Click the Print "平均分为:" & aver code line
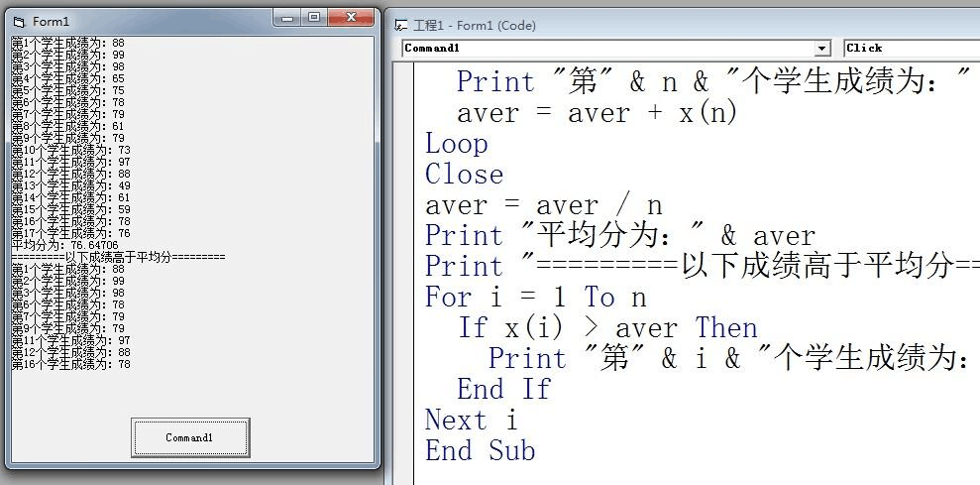Image resolution: width=980 pixels, height=485 pixels. [x=620, y=236]
